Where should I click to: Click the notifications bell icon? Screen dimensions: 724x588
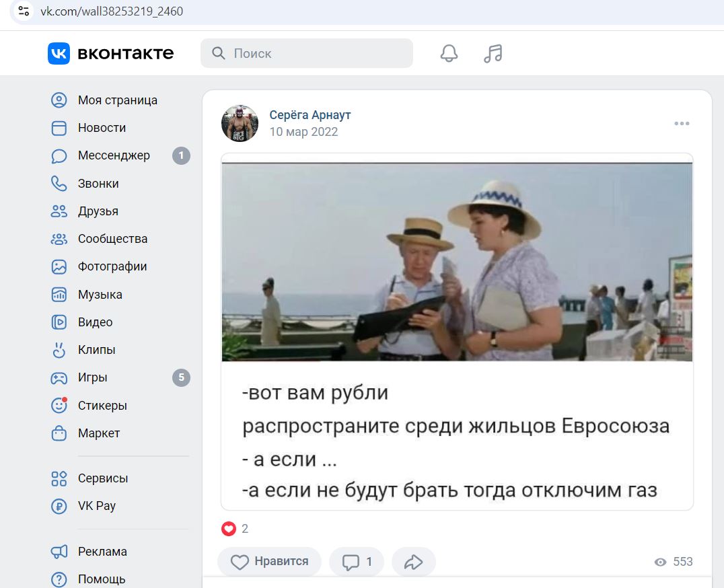[449, 54]
